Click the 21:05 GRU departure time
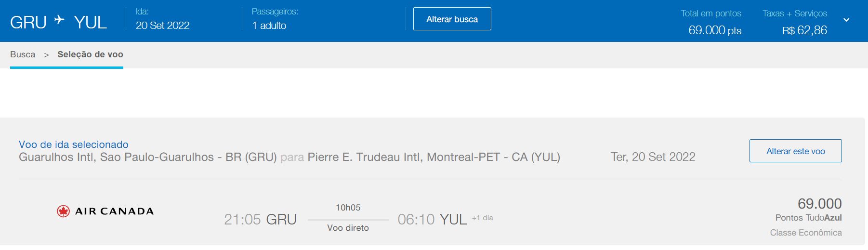Screen dimensions: 868x250 coord(260,220)
